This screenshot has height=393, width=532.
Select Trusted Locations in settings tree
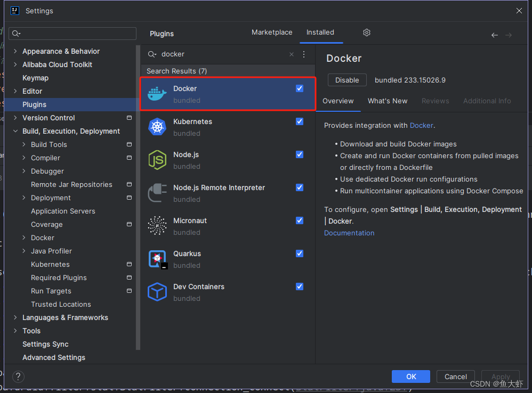[61, 304]
